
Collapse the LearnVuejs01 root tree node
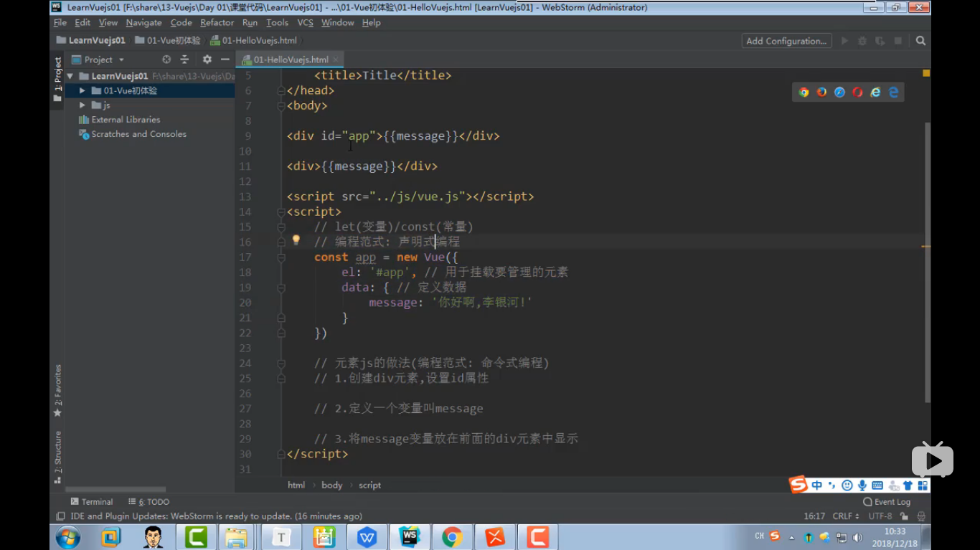click(x=70, y=76)
